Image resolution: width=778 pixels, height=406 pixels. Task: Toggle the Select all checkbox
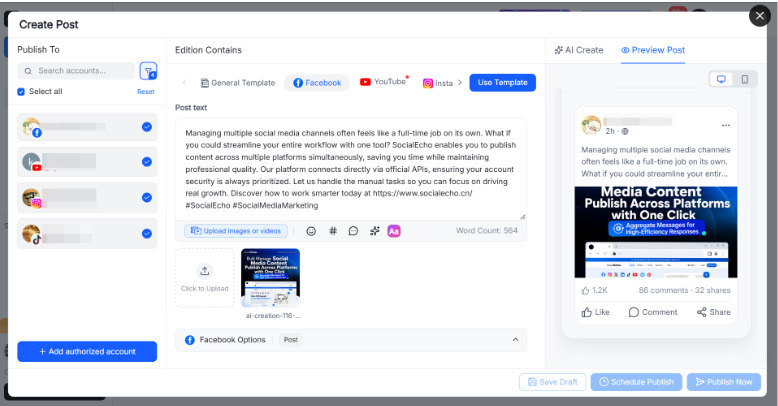21,91
